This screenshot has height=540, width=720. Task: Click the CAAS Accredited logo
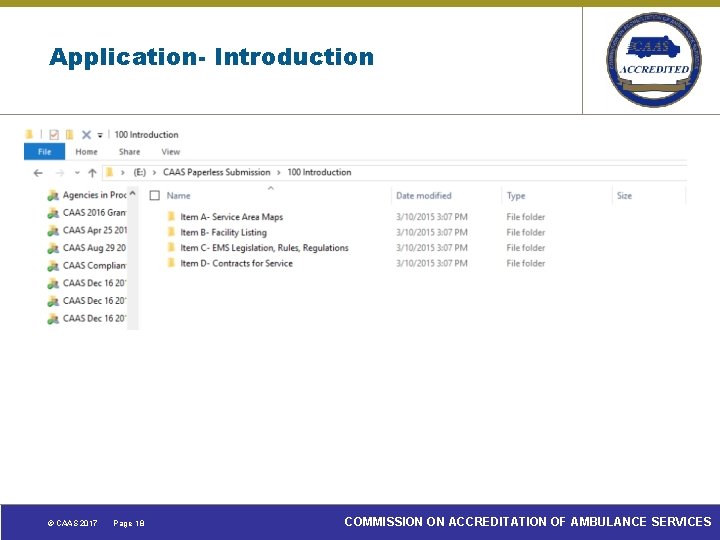tap(653, 60)
